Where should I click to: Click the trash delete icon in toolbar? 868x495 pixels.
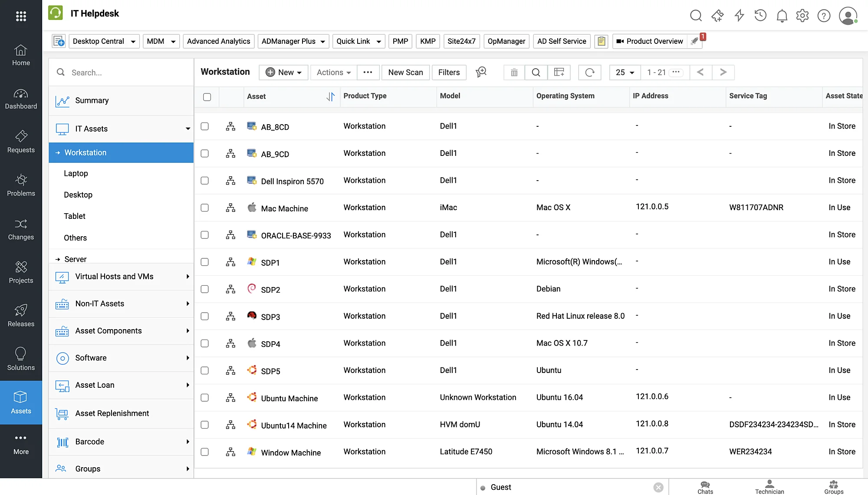coord(514,73)
